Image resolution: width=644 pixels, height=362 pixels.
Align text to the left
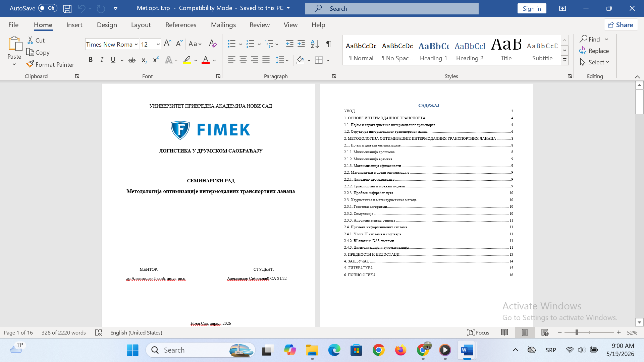[x=231, y=60]
